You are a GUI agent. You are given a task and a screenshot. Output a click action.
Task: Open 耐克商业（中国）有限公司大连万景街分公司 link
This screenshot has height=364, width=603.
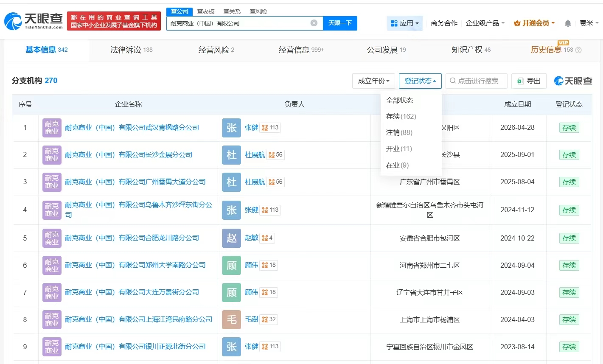tap(132, 292)
